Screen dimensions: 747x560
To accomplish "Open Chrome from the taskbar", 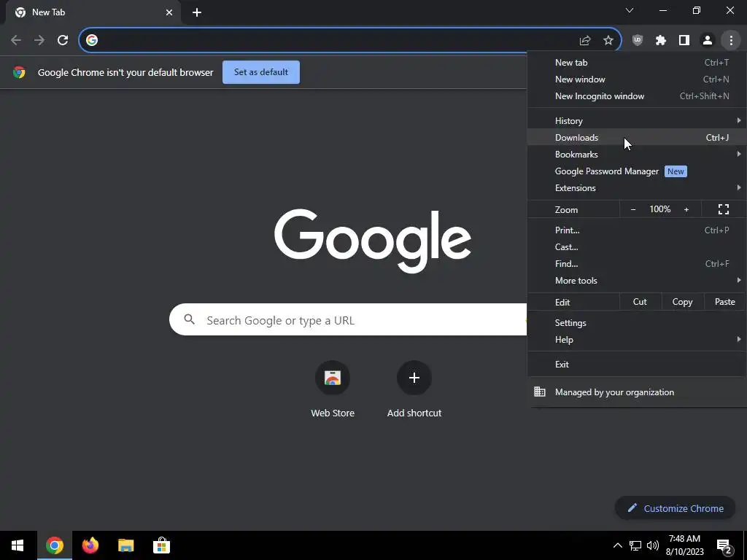I will pyautogui.click(x=54, y=545).
